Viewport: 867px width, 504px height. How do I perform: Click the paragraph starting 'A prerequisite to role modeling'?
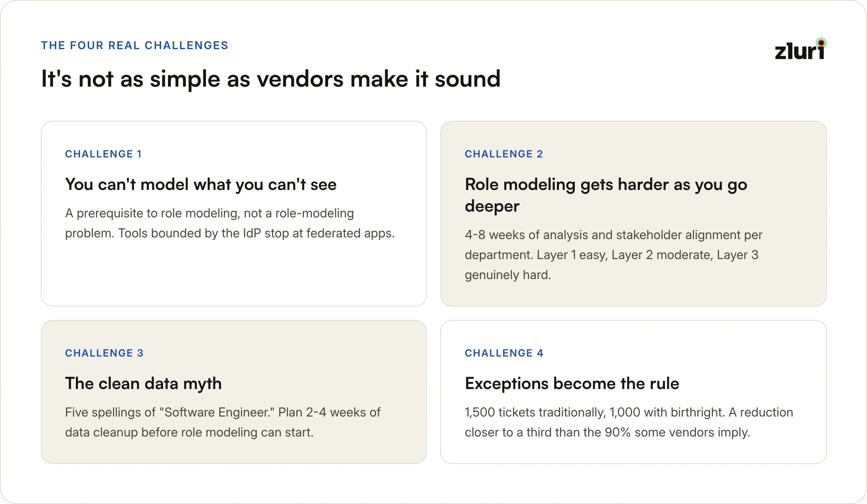pyautogui.click(x=230, y=223)
